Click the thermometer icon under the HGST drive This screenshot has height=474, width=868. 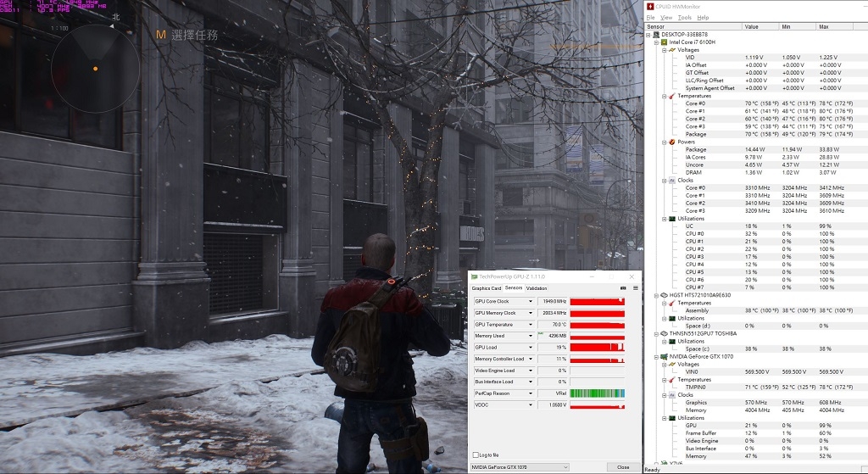click(x=672, y=303)
